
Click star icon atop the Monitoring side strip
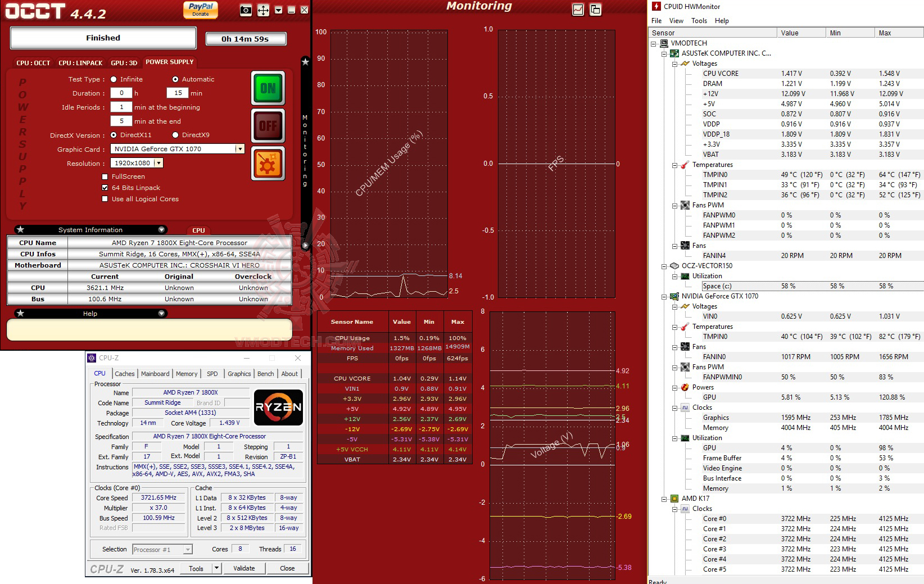tap(305, 62)
